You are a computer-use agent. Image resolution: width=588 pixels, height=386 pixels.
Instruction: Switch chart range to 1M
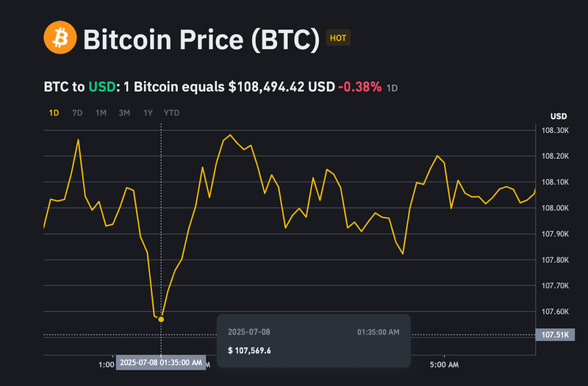101,112
